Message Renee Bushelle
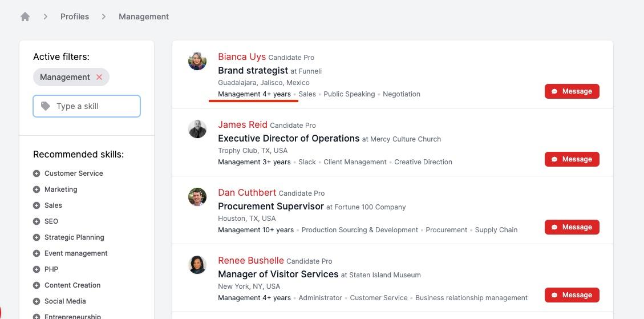 click(572, 294)
